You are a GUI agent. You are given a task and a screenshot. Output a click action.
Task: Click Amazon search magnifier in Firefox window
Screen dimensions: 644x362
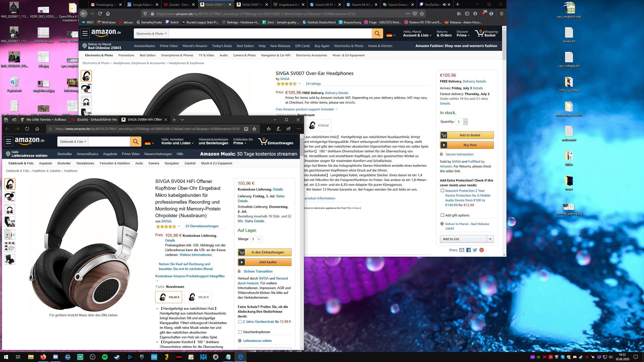click(x=377, y=33)
